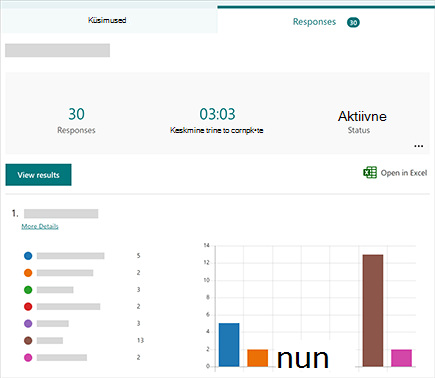This screenshot has width=435, height=378.
Task: Click the Excel icon
Action: pyautogui.click(x=370, y=173)
